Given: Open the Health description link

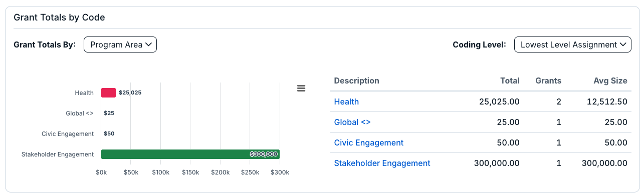Looking at the screenshot, I should [346, 101].
